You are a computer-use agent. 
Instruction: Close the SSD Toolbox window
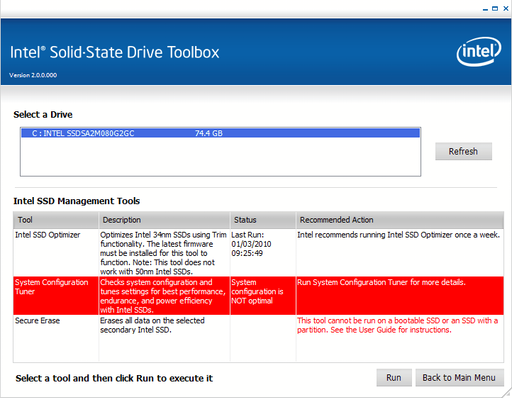[x=506, y=9]
